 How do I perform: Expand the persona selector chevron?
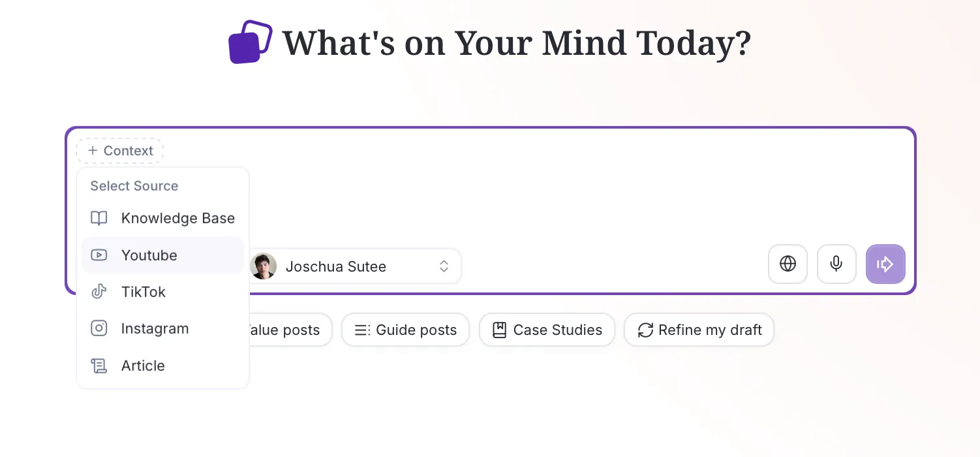tap(444, 266)
